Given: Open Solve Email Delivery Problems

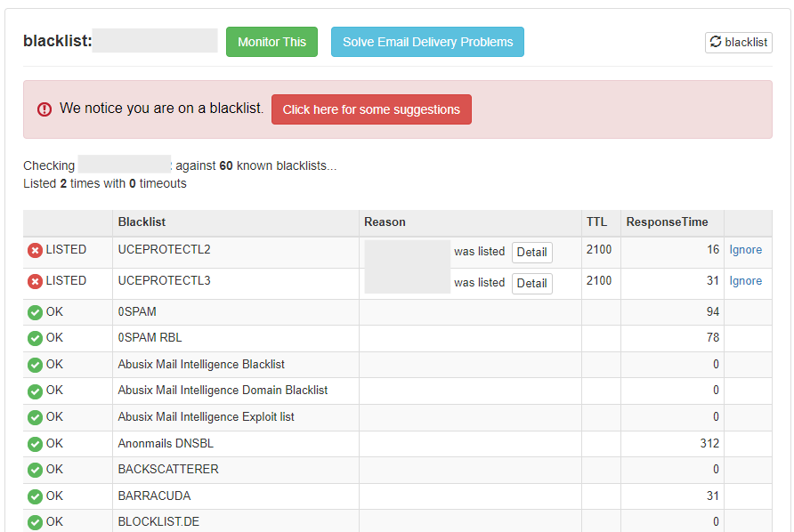Looking at the screenshot, I should pyautogui.click(x=427, y=42).
